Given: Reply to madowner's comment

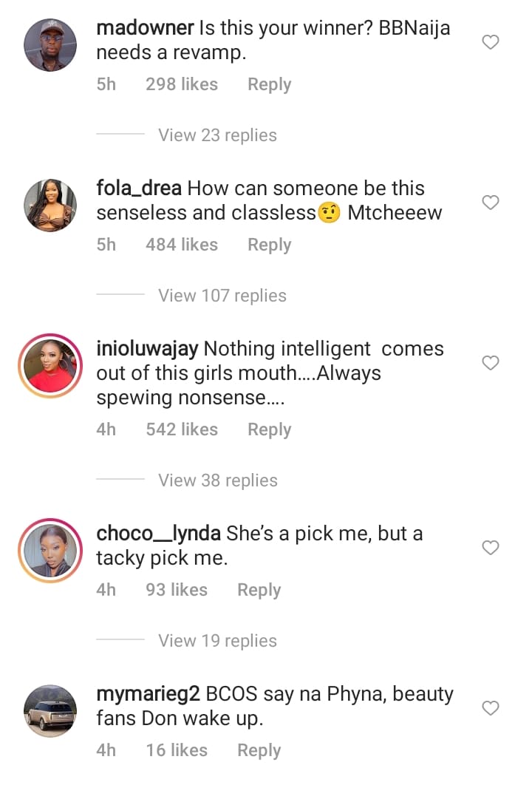Looking at the screenshot, I should 269,85.
